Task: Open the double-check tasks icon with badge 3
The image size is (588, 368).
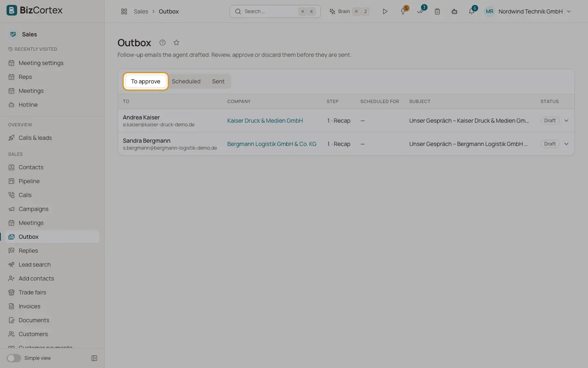Action: coord(421,11)
